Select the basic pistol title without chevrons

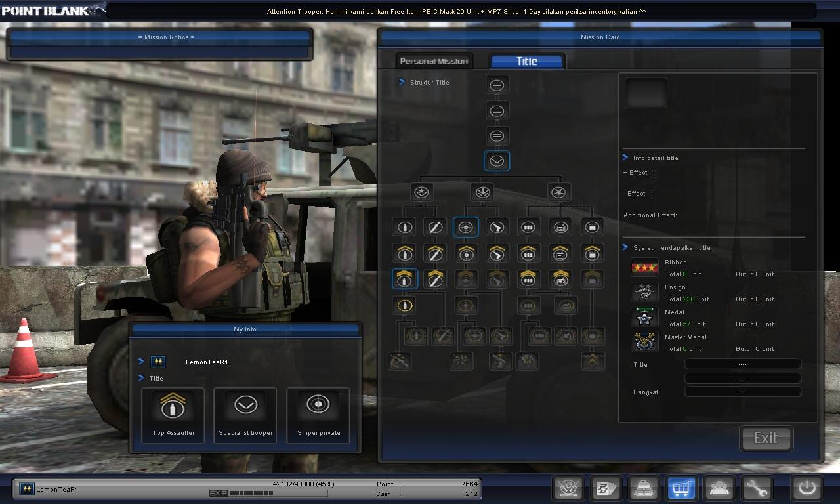point(497,227)
